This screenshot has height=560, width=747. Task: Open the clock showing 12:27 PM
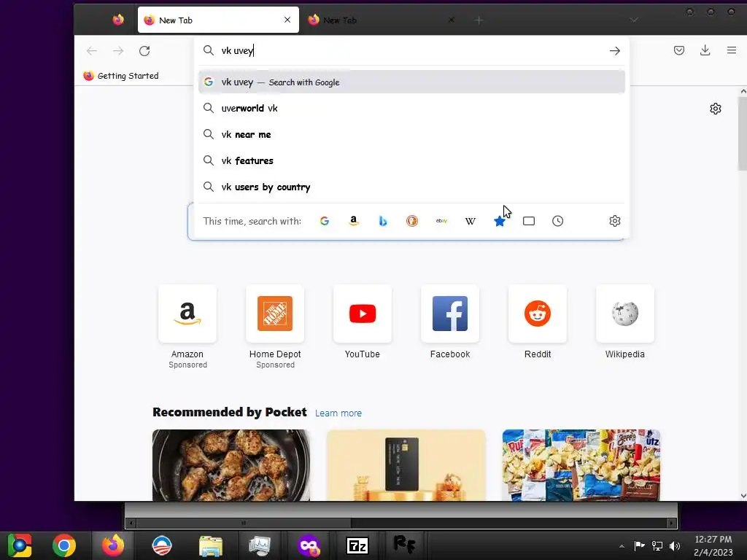pyautogui.click(x=713, y=545)
